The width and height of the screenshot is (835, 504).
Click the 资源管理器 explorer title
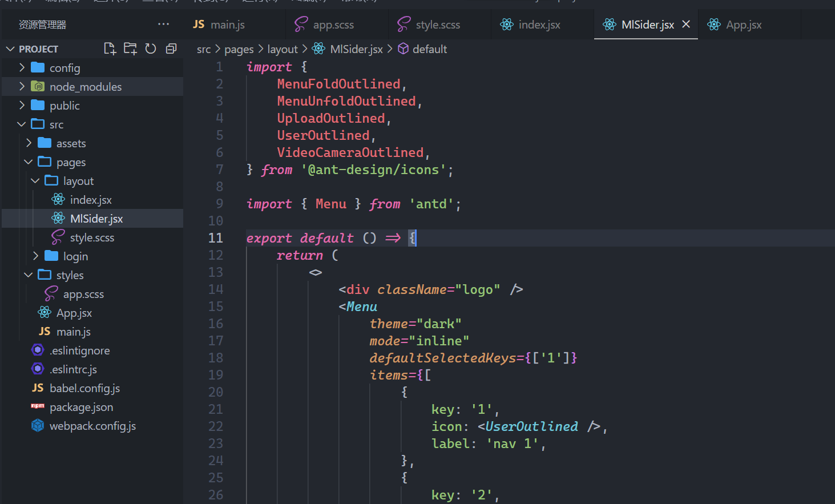[x=42, y=25]
